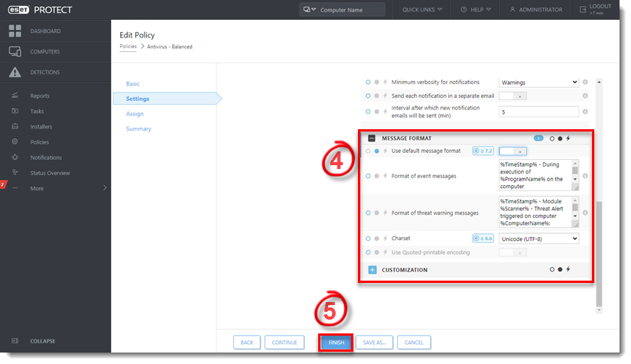Image resolution: width=631 pixels, height=364 pixels.
Task: Go to the Summary step
Action: [138, 128]
